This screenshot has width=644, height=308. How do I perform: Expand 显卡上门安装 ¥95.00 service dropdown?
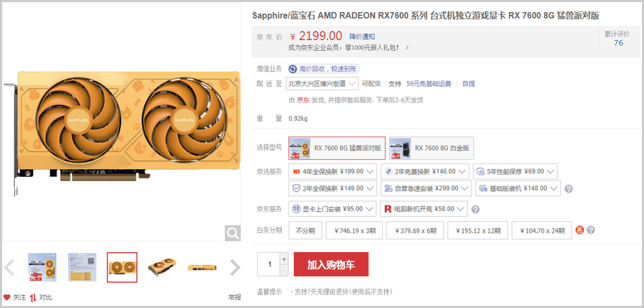point(333,209)
